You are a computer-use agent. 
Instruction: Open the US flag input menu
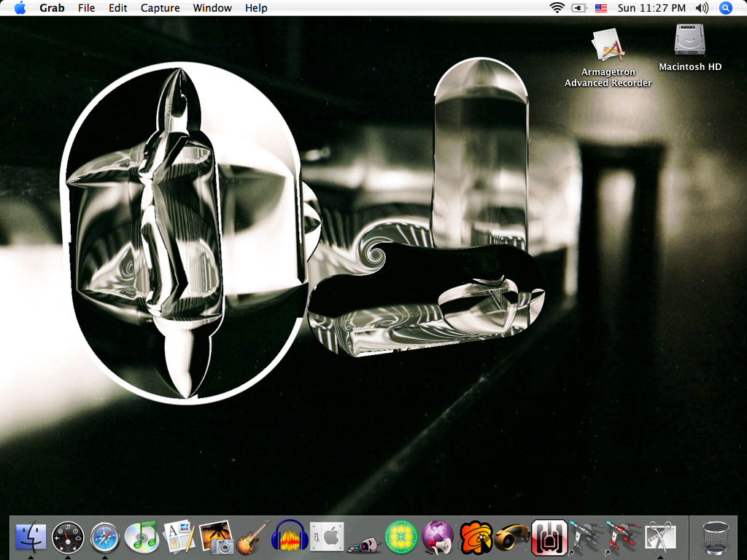[x=601, y=8]
